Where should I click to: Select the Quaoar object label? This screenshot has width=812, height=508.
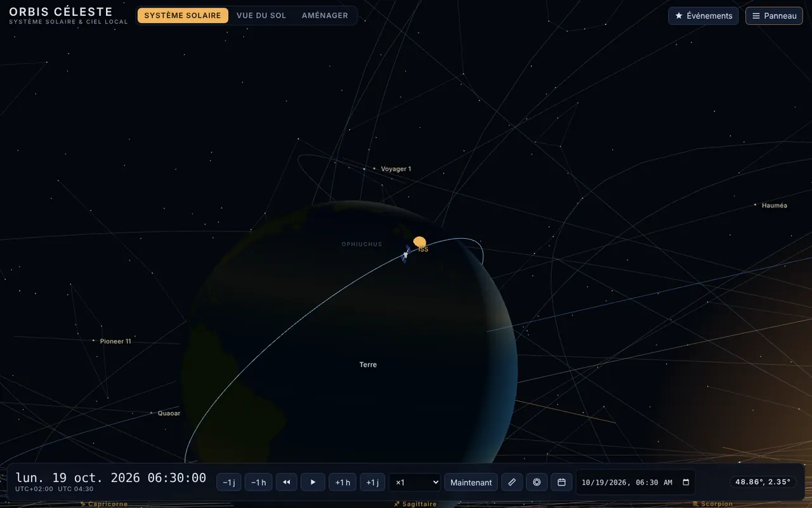(x=169, y=413)
